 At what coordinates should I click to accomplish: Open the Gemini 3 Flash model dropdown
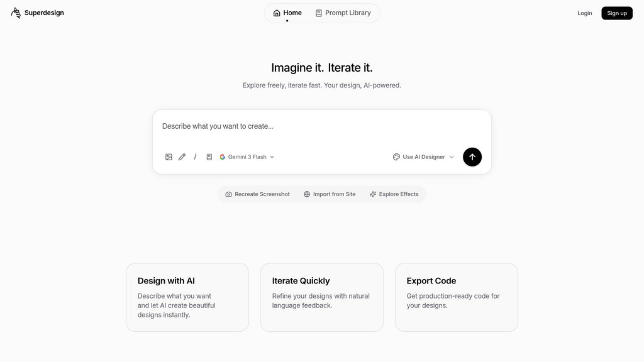(x=247, y=156)
